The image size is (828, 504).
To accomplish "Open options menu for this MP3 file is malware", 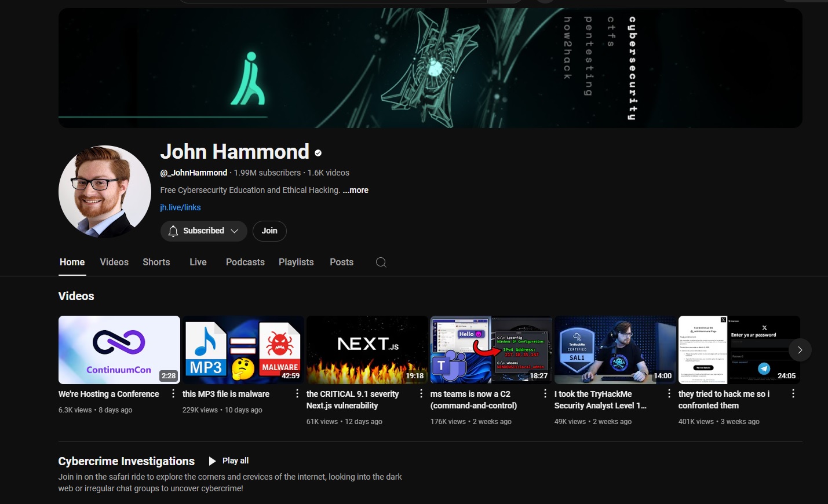I will (x=297, y=394).
